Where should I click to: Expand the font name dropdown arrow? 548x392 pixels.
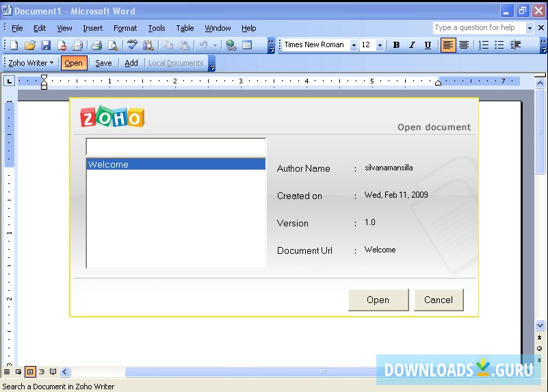(x=354, y=45)
